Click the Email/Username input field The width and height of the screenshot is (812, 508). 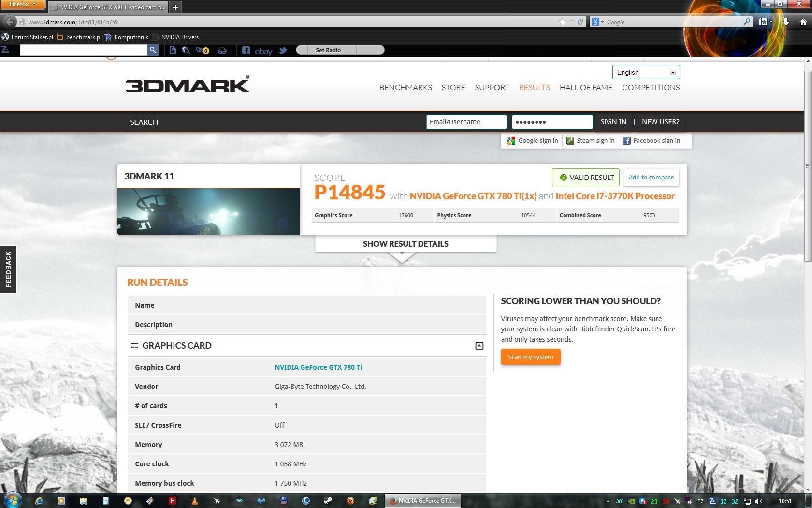[x=466, y=122]
